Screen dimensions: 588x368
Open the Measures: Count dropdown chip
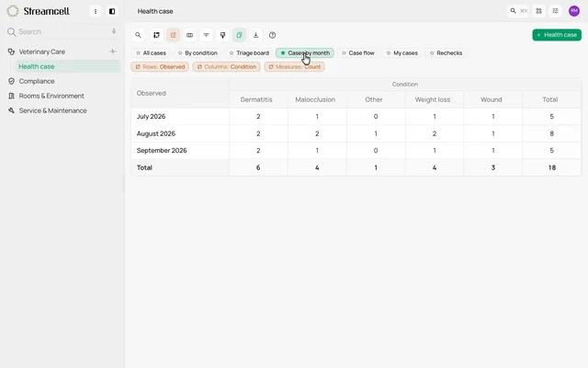(294, 67)
